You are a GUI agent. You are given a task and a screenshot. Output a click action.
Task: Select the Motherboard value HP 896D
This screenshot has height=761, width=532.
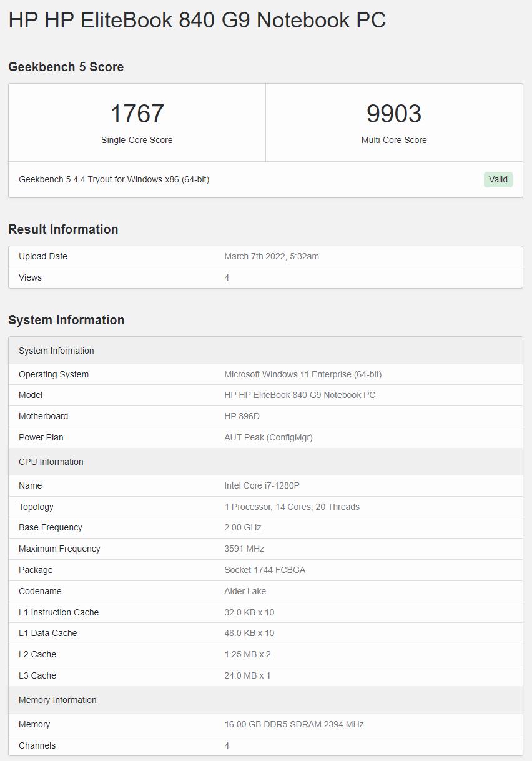[244, 416]
